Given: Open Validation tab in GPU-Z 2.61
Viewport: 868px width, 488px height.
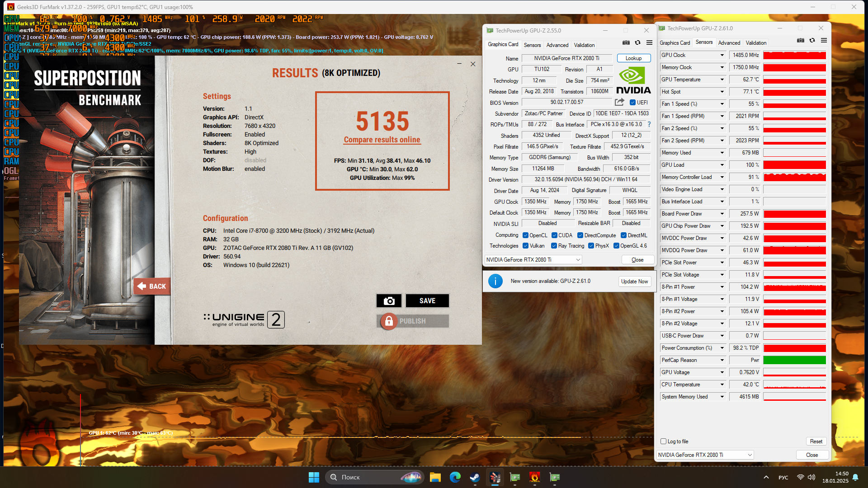Looking at the screenshot, I should tap(756, 43).
